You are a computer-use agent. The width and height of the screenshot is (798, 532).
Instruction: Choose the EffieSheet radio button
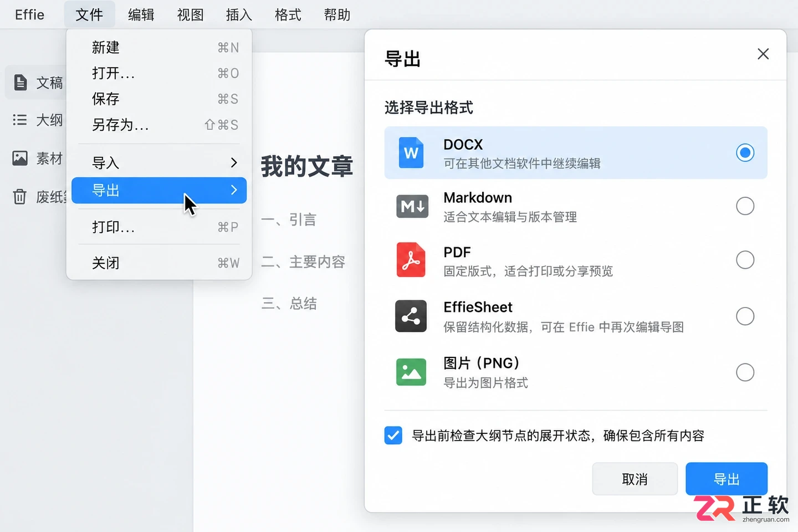pyautogui.click(x=745, y=316)
